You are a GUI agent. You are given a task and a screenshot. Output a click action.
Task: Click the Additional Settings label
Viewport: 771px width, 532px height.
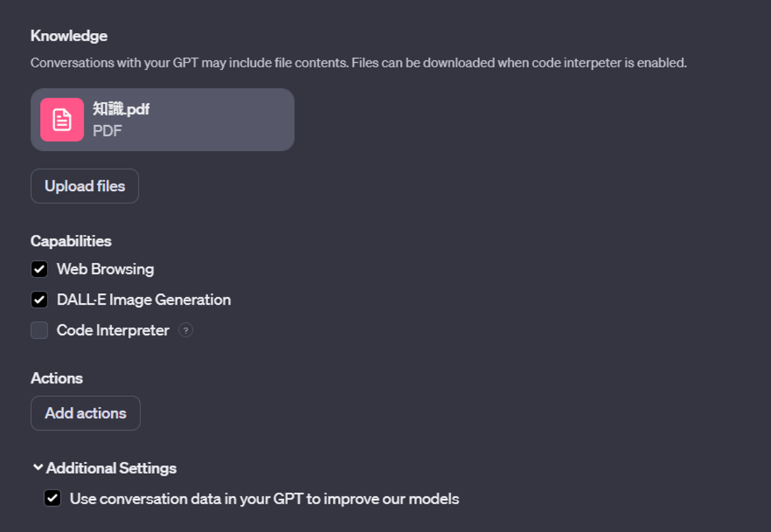111,468
